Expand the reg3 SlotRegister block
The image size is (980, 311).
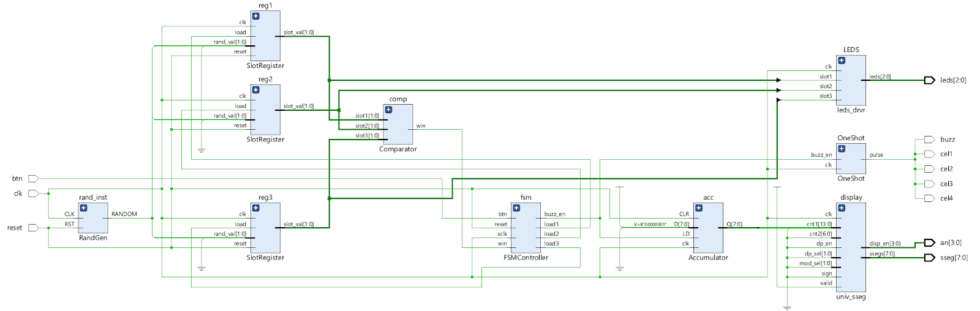coord(256,208)
